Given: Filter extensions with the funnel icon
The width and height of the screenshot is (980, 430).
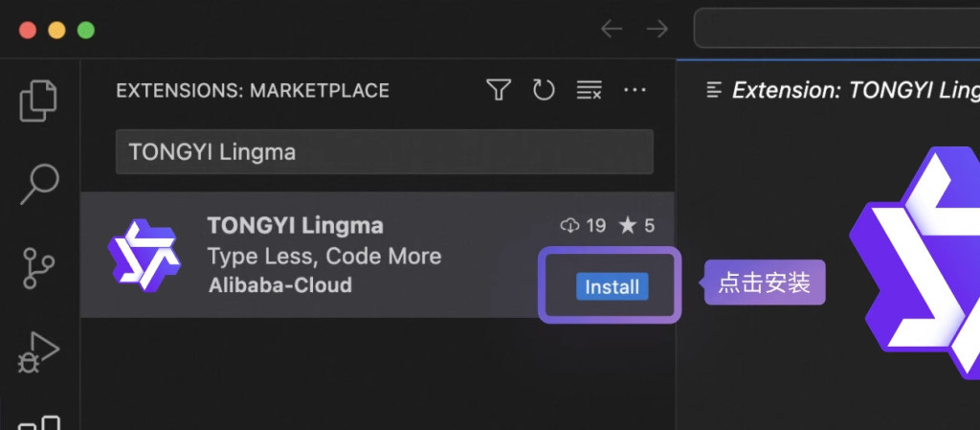Looking at the screenshot, I should (498, 90).
